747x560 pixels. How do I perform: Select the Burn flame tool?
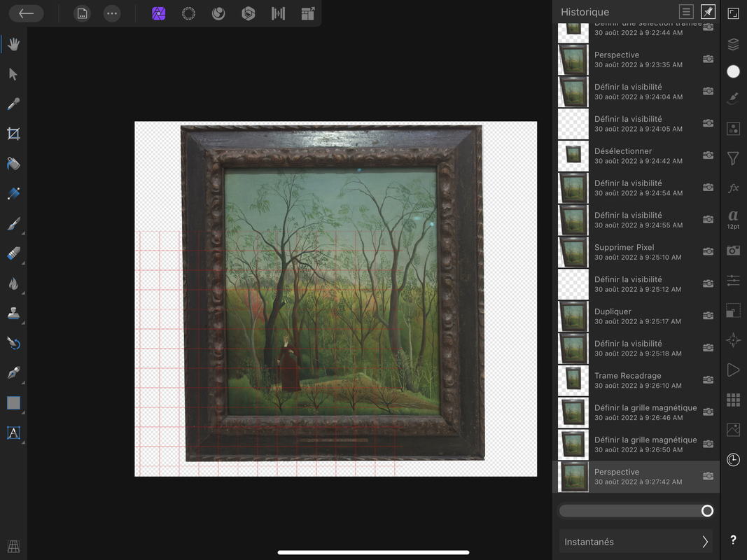tap(13, 283)
